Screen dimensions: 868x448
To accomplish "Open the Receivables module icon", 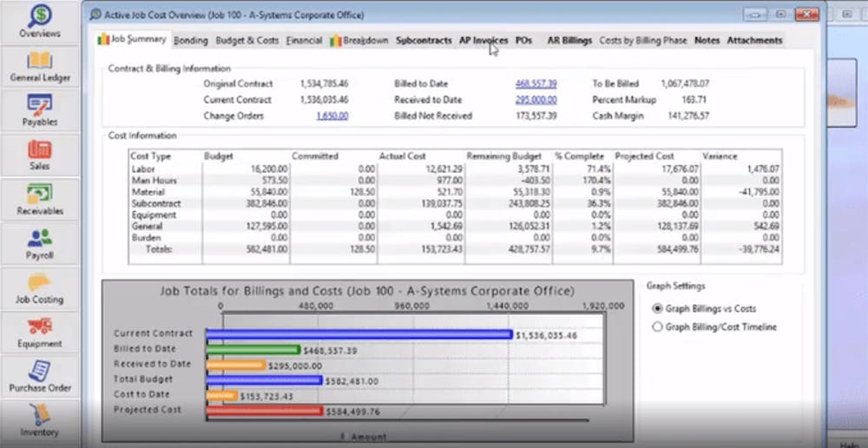I will (x=40, y=194).
